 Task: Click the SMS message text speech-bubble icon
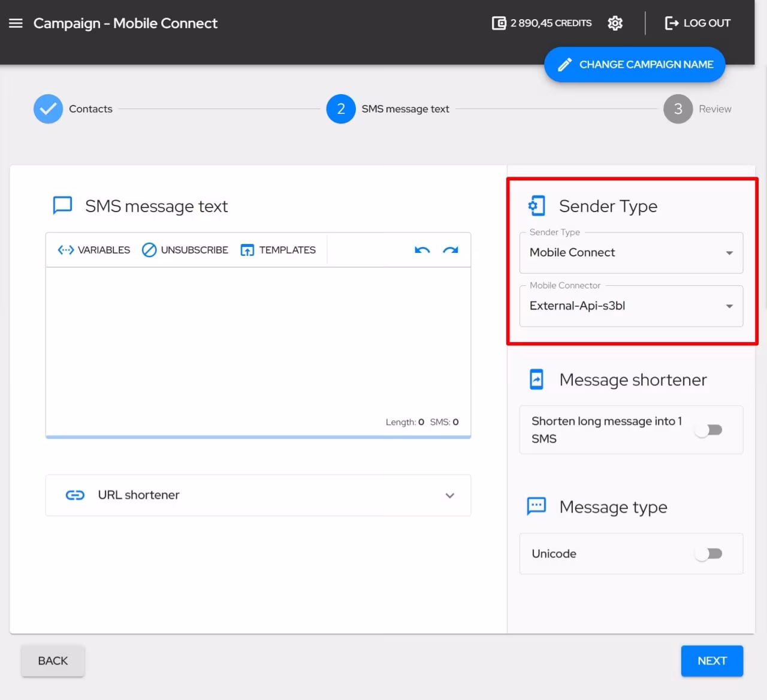(x=62, y=206)
